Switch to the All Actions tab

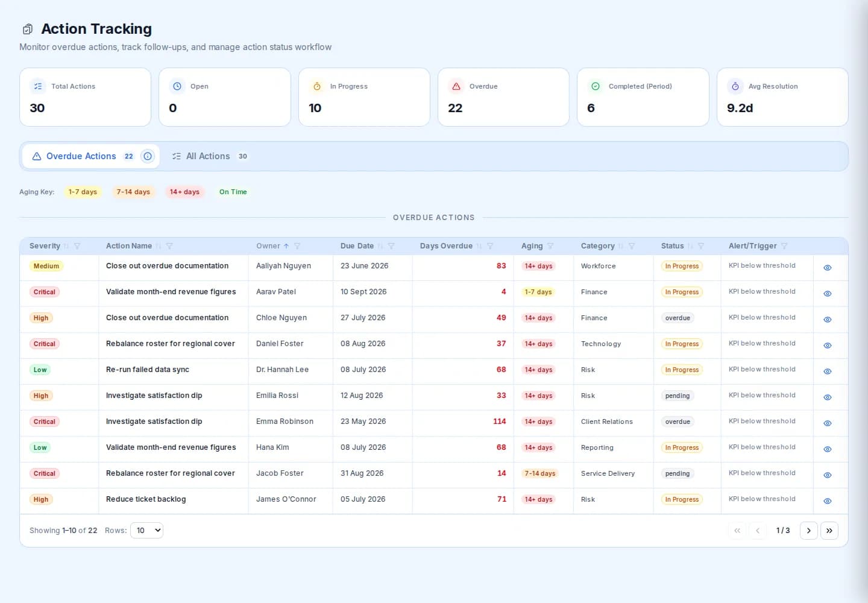[209, 156]
